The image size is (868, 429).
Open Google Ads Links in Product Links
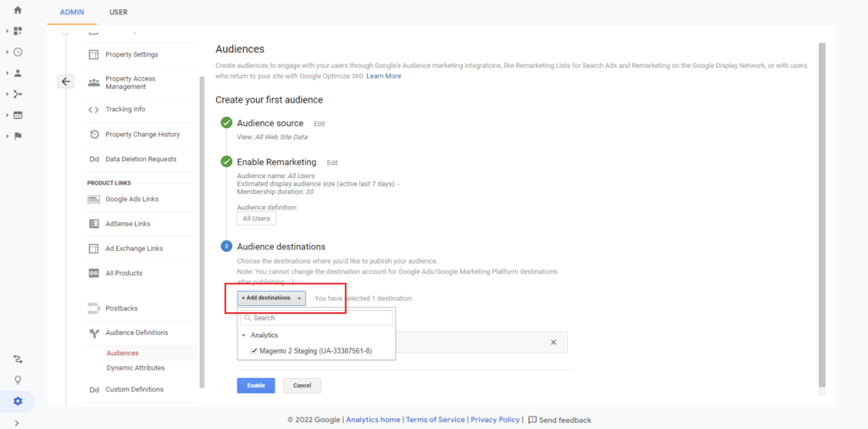(131, 199)
